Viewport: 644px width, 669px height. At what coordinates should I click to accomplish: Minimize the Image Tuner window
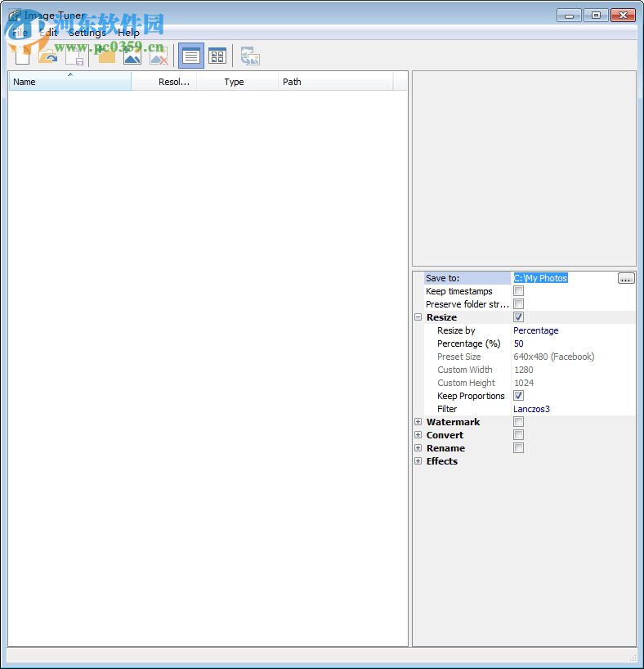tap(570, 16)
